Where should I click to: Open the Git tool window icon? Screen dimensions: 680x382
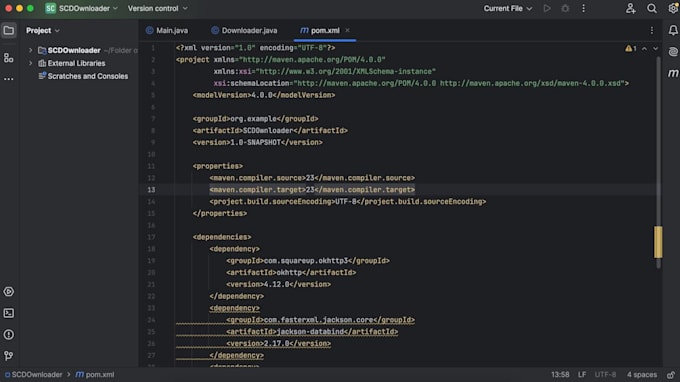point(9,356)
